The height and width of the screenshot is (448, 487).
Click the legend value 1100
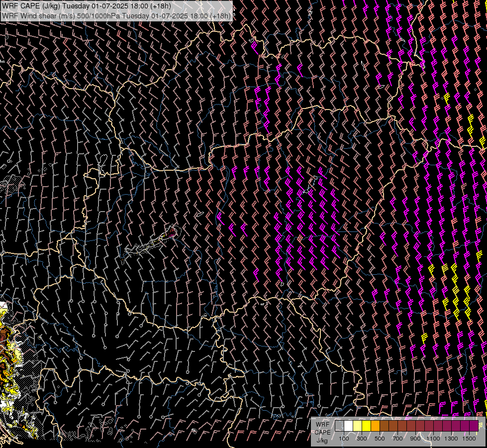tap(433, 439)
